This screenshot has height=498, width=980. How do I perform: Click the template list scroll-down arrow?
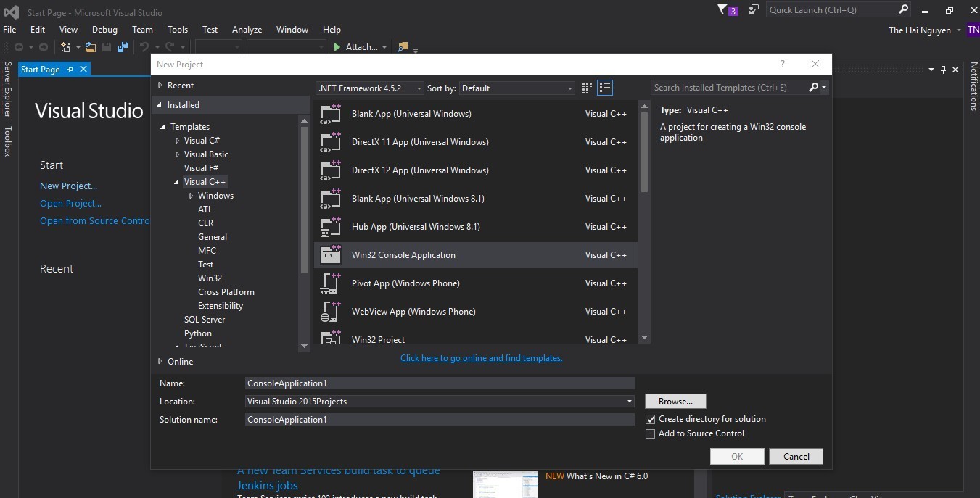[644, 337]
